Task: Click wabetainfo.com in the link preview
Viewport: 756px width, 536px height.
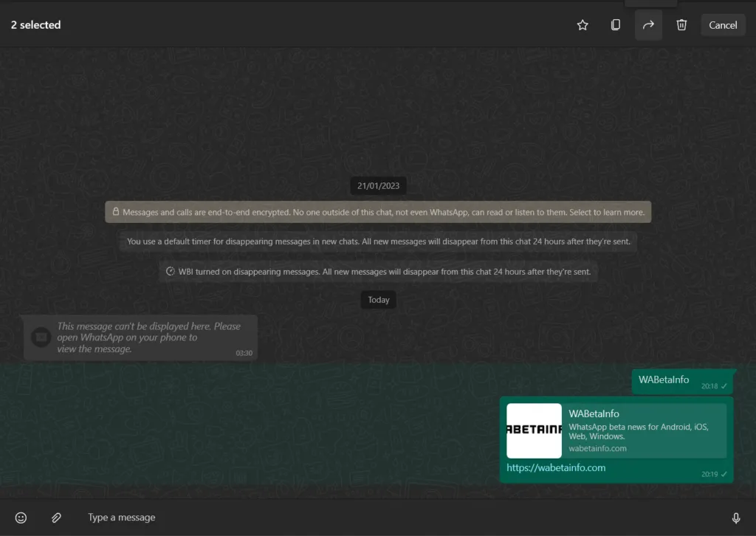Action: click(598, 447)
